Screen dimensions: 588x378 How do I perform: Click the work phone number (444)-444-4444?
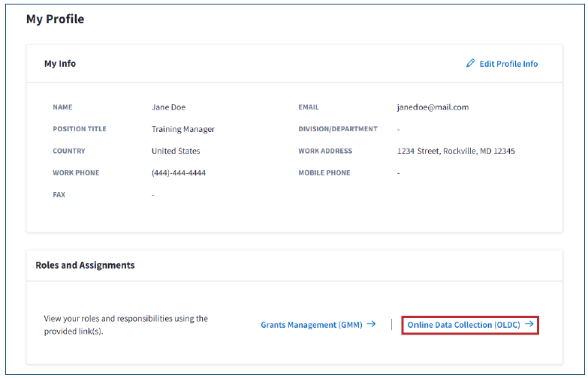pyautogui.click(x=178, y=172)
